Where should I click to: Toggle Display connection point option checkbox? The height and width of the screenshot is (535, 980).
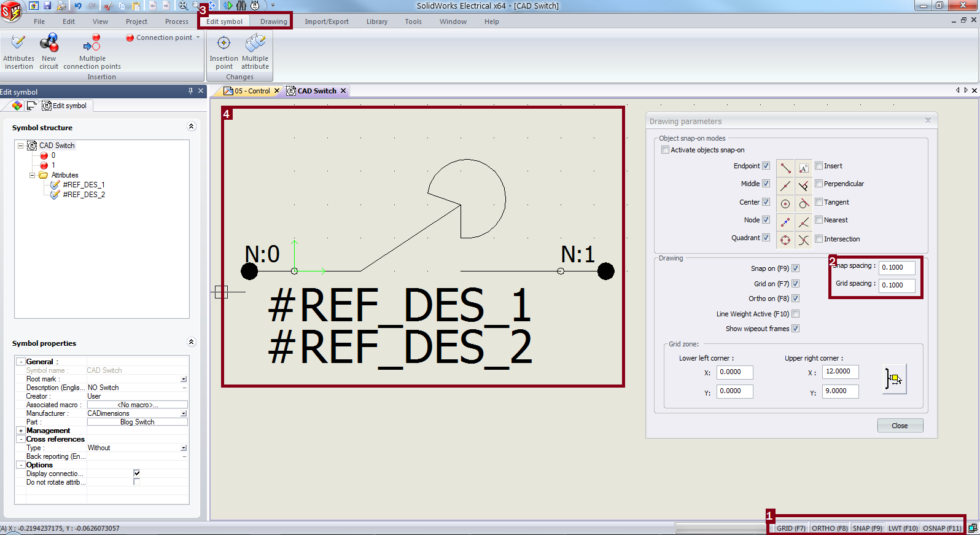tap(136, 473)
